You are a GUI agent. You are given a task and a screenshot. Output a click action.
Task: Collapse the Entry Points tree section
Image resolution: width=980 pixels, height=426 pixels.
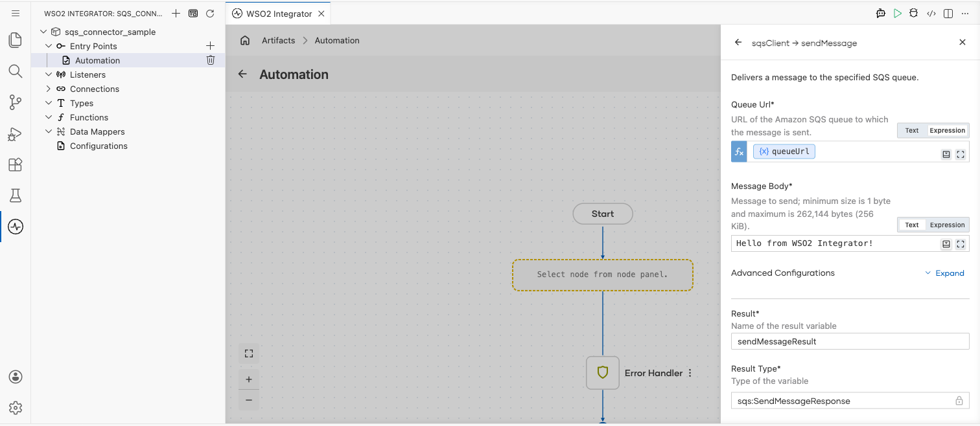(49, 46)
